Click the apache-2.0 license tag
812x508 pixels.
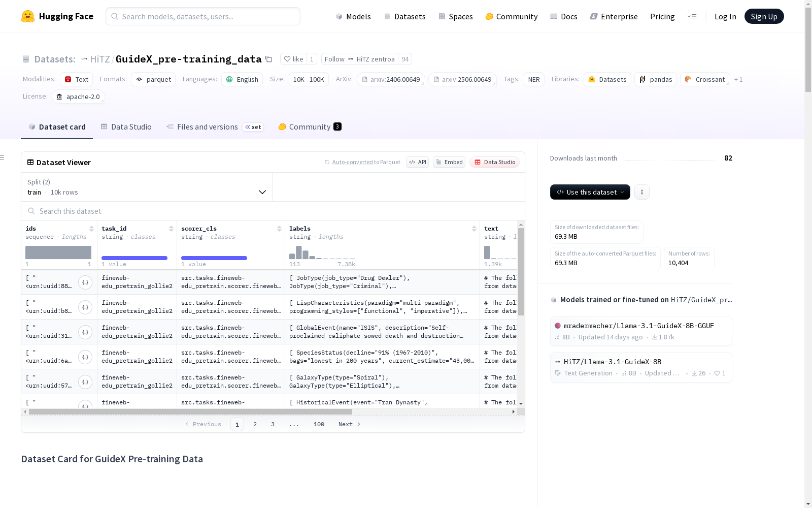click(78, 97)
